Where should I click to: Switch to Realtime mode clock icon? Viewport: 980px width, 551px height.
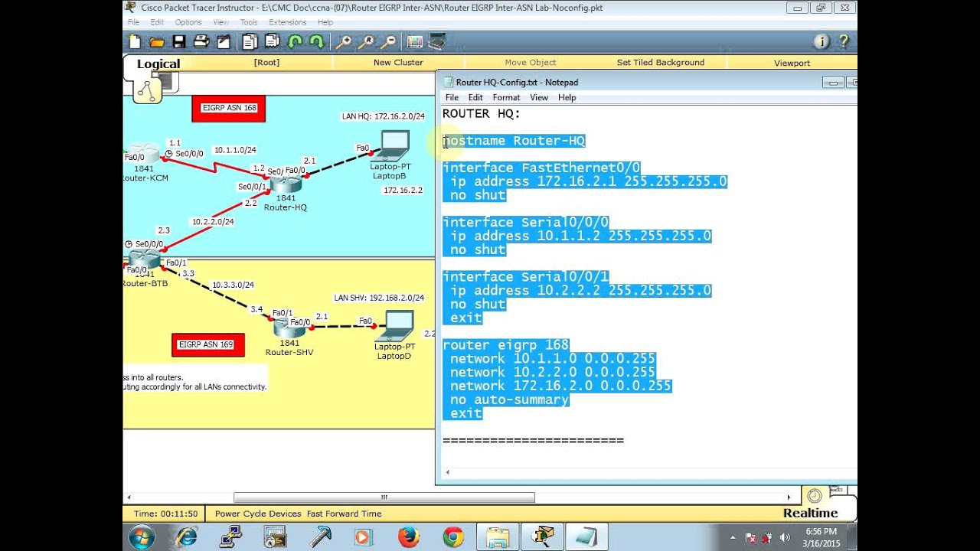coord(814,496)
